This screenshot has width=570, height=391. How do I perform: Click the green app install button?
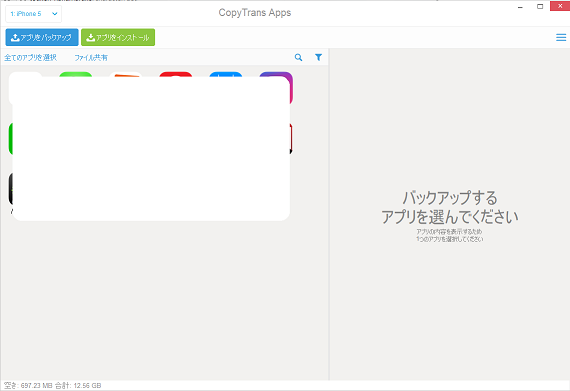click(118, 37)
